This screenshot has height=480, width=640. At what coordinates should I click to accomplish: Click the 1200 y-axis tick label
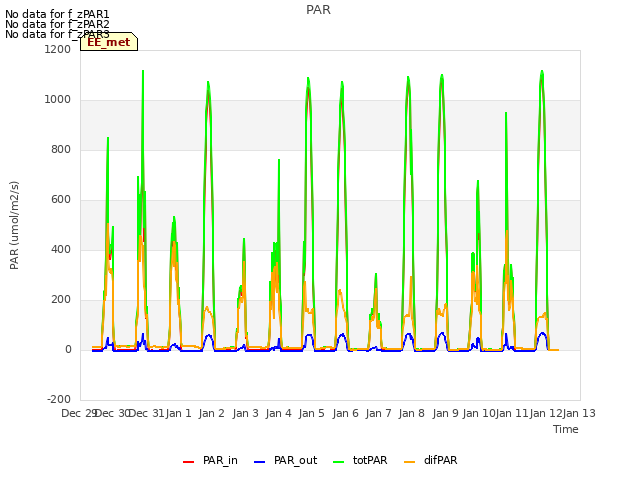point(58,49)
